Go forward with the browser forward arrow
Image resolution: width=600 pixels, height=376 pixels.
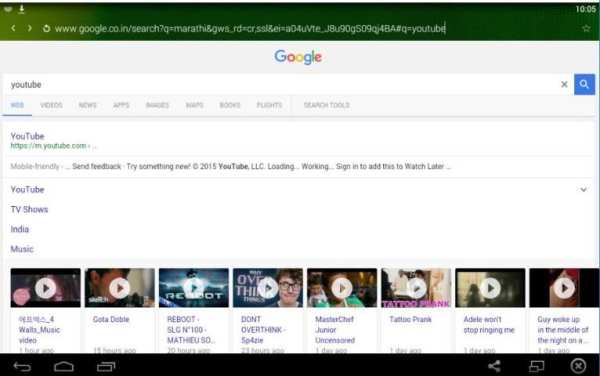click(x=30, y=28)
